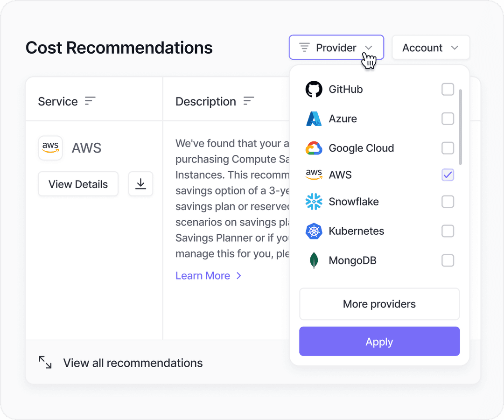Viewport: 504px width, 420px height.
Task: Open the Account dropdown
Action: click(x=430, y=48)
